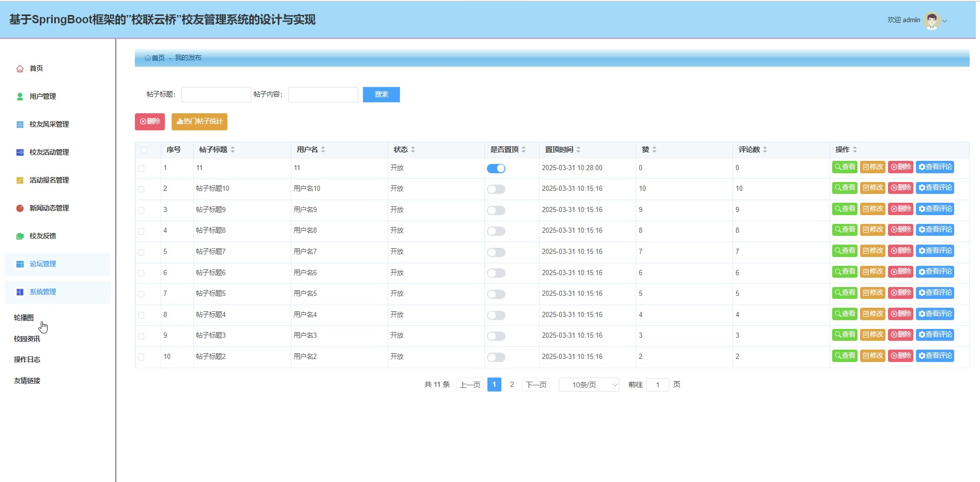Expand the admin user menu arrow

[x=945, y=21]
